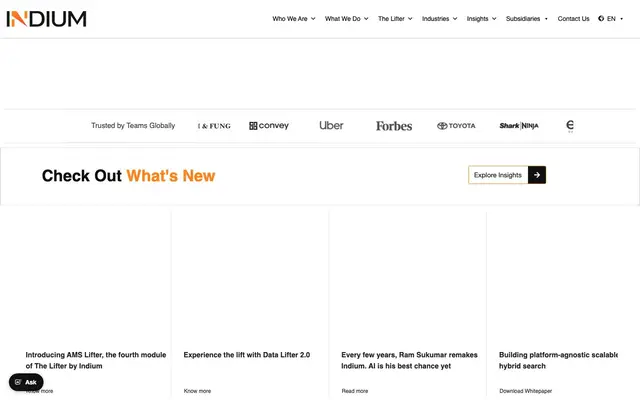Open the Subsidiaries menu

pyautogui.click(x=523, y=19)
